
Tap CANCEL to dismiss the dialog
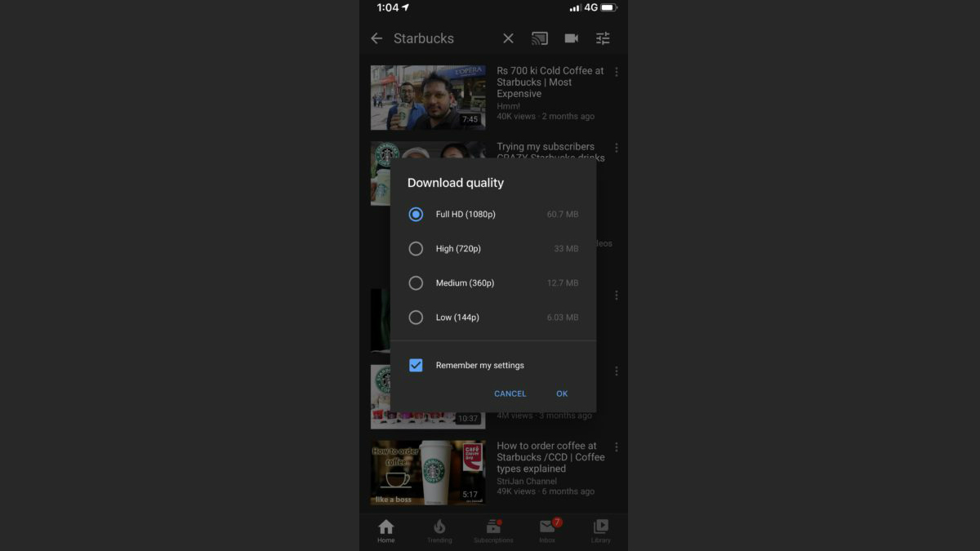pyautogui.click(x=510, y=393)
